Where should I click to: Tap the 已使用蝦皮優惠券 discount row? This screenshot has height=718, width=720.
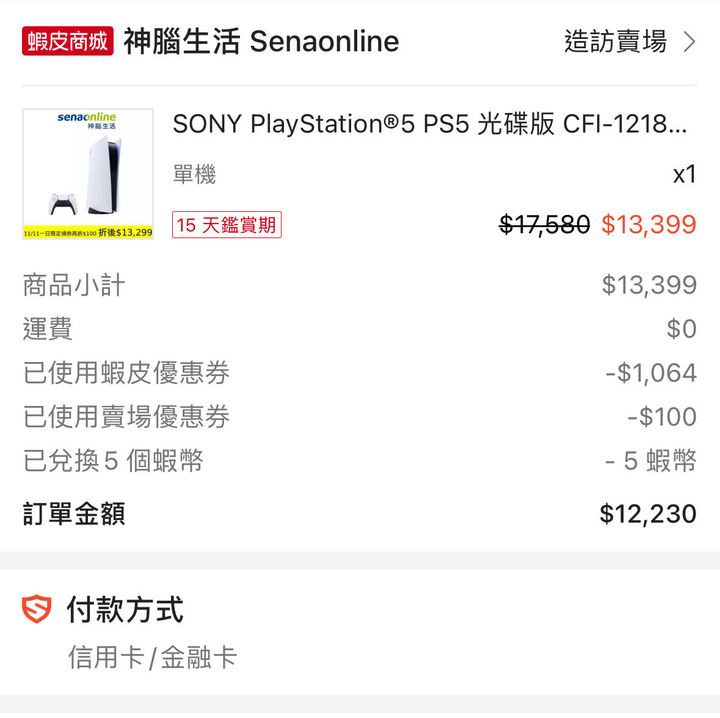(360, 373)
